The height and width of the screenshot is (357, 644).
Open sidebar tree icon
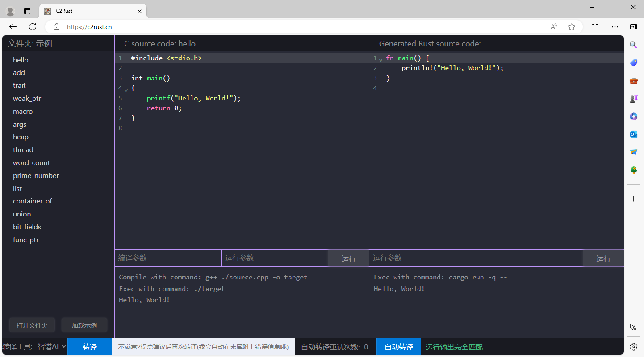(x=633, y=170)
